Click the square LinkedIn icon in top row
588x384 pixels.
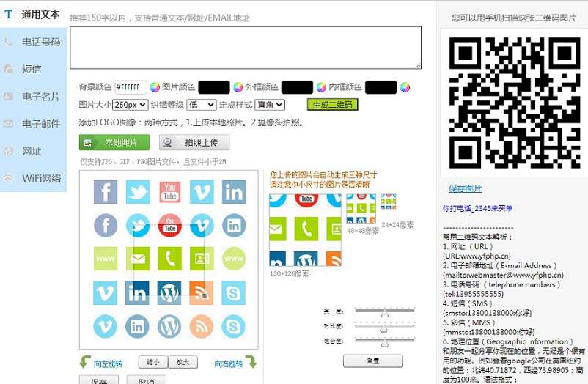pyautogui.click(x=234, y=192)
